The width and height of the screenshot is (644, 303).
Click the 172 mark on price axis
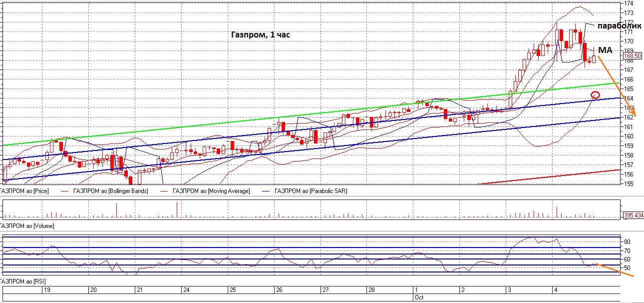pos(629,22)
